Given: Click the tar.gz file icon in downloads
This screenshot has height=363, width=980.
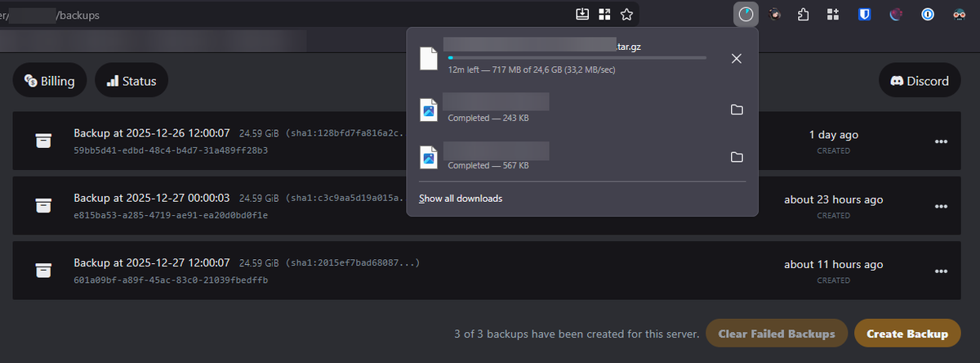Looking at the screenshot, I should [429, 59].
